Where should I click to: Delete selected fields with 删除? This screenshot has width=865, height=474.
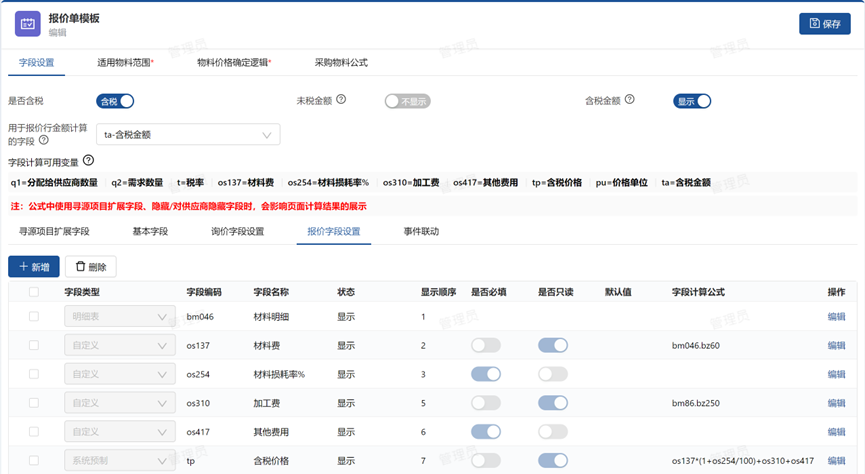coord(90,267)
